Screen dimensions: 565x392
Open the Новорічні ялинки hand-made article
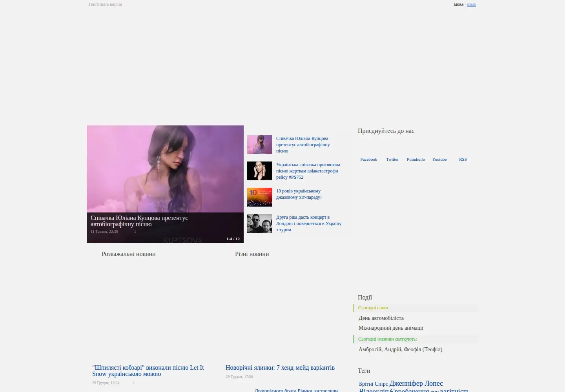click(x=280, y=368)
